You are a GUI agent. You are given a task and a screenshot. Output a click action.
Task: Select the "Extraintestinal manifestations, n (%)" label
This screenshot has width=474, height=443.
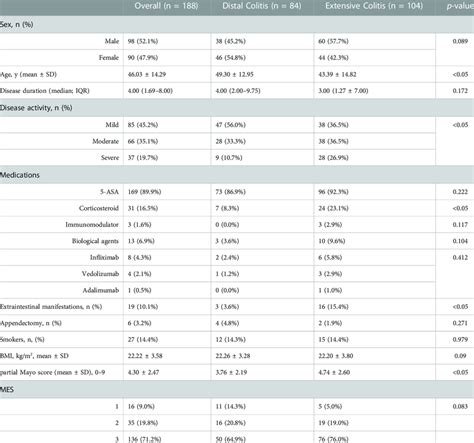pyautogui.click(x=51, y=307)
